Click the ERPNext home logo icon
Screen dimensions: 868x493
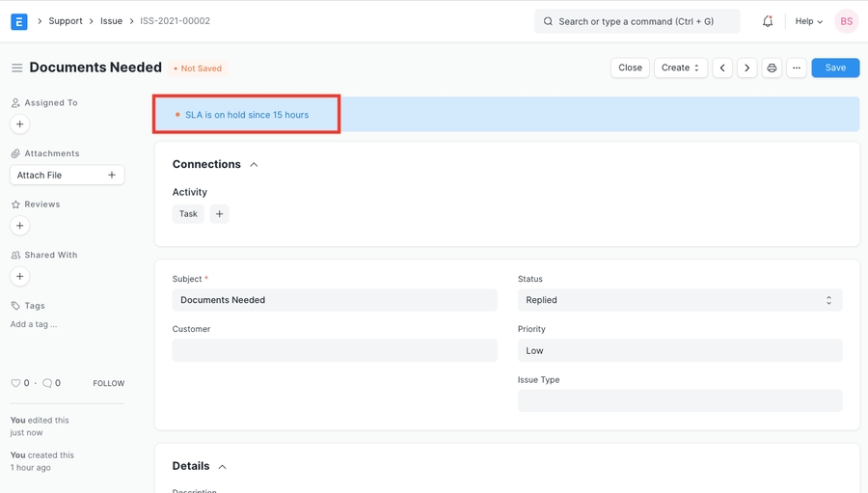coord(19,21)
